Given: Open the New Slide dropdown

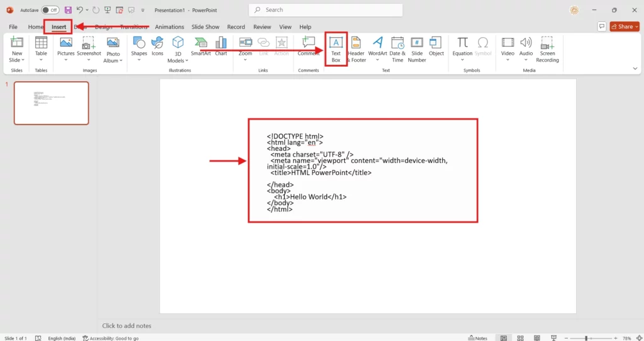Looking at the screenshot, I should click(17, 60).
